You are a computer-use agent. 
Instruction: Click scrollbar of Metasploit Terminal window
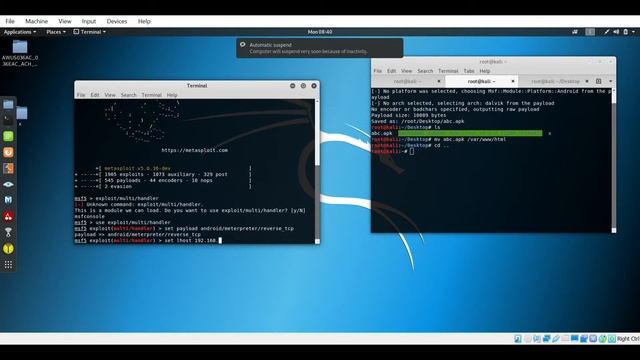pos(317,171)
